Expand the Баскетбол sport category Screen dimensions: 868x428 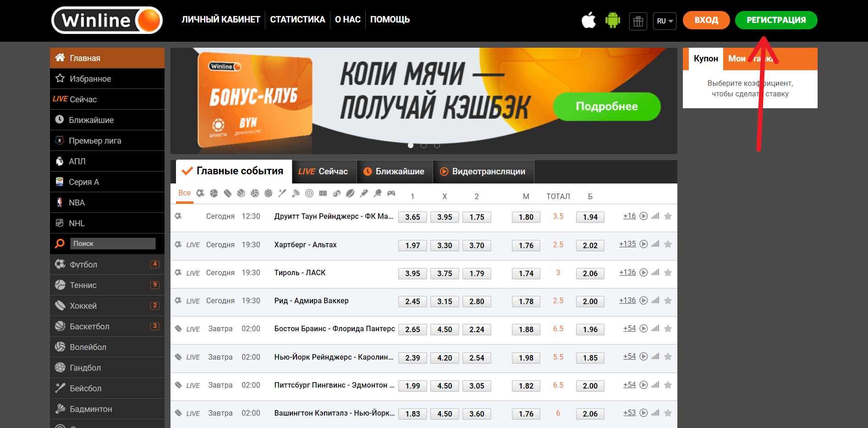107,326
